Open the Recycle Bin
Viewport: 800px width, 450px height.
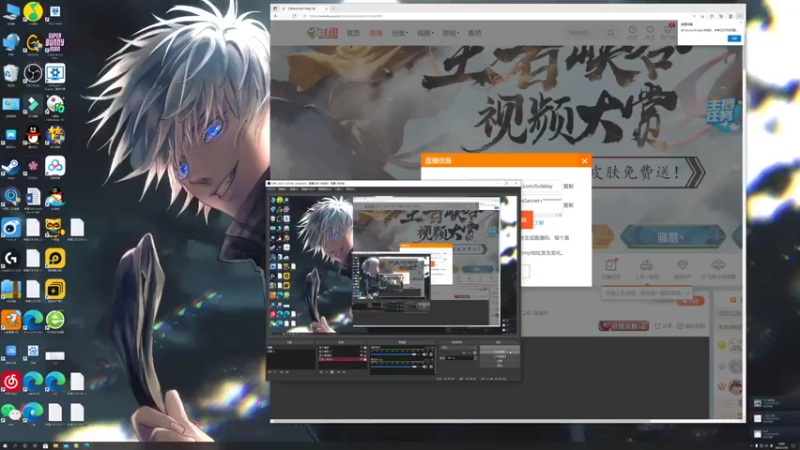11,73
